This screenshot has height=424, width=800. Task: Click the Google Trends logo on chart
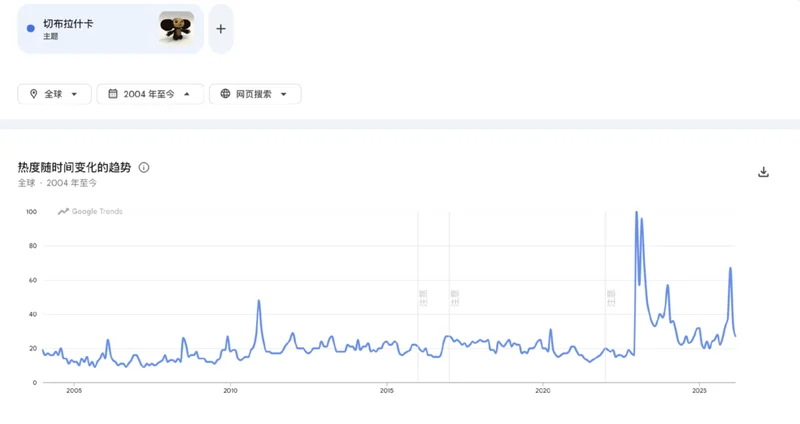click(90, 212)
